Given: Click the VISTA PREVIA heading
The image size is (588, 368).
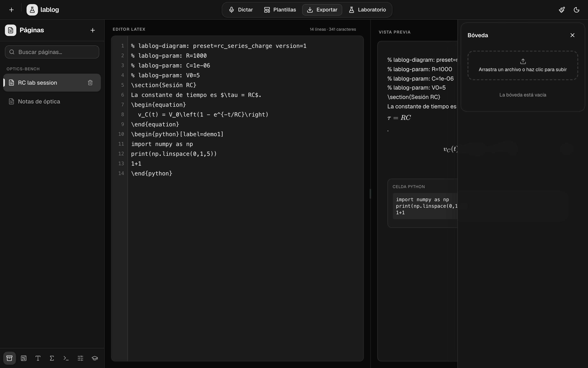Looking at the screenshot, I should (395, 32).
